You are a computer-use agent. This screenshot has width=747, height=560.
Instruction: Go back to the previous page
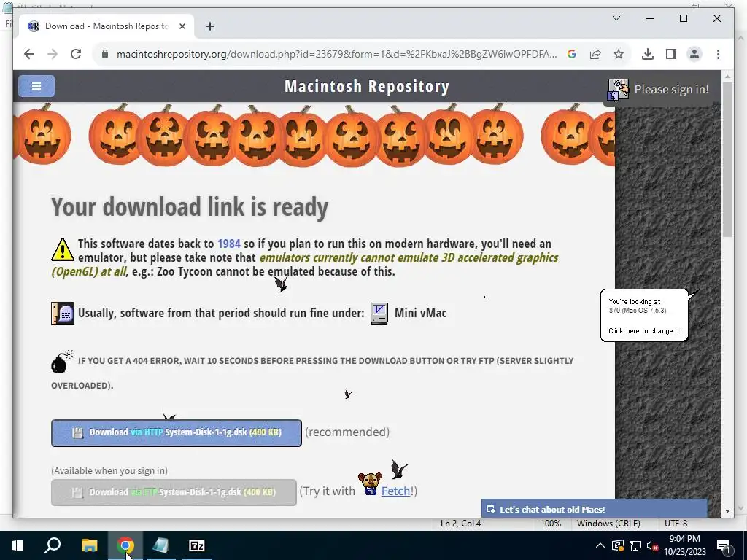point(29,54)
